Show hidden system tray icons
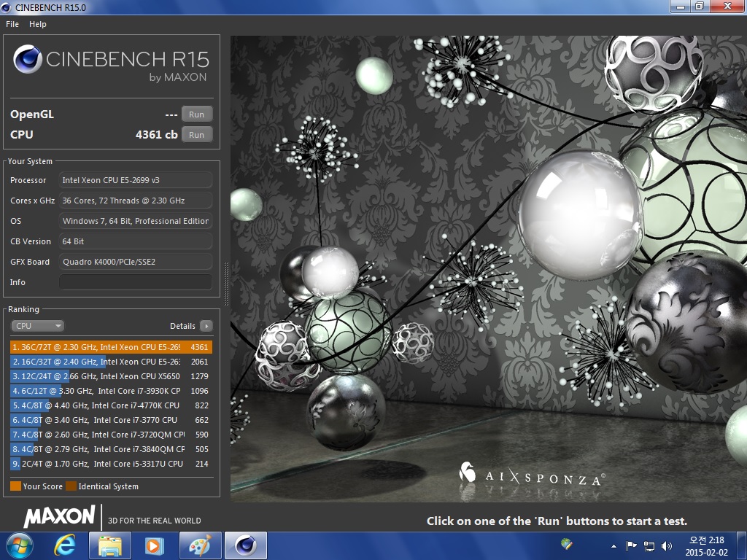This screenshot has width=747, height=560. 614,546
